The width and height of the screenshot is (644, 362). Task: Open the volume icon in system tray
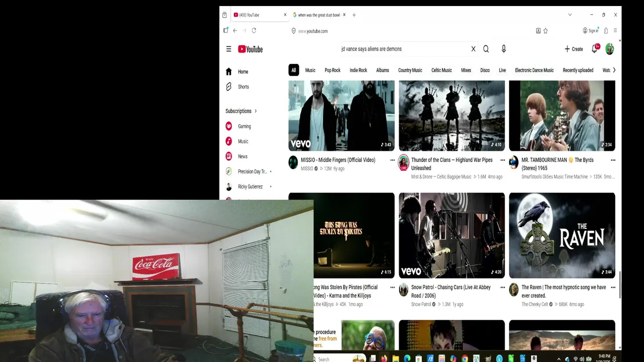(583, 359)
